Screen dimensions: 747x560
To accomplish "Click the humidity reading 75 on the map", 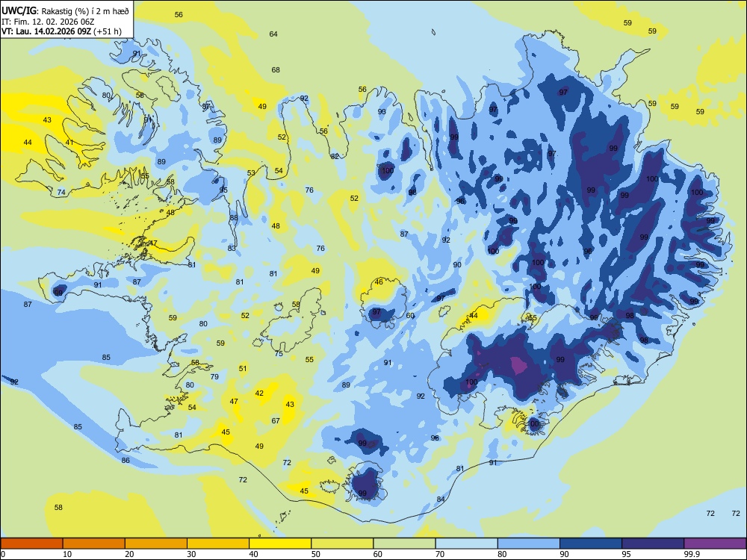I will pos(279,354).
